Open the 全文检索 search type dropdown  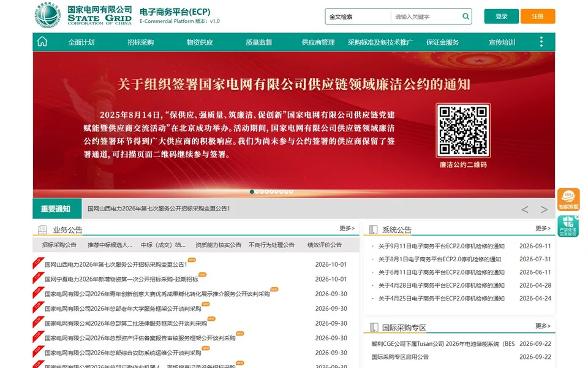coord(358,17)
